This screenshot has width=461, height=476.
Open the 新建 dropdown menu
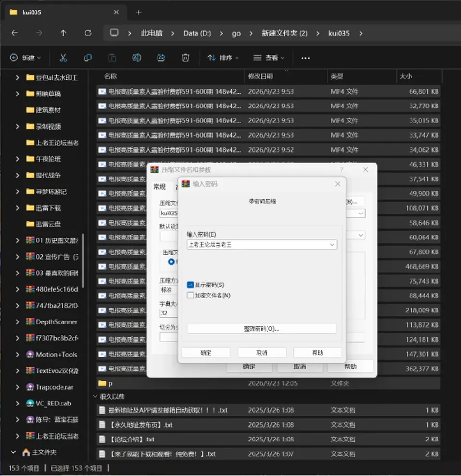pyautogui.click(x=25, y=58)
